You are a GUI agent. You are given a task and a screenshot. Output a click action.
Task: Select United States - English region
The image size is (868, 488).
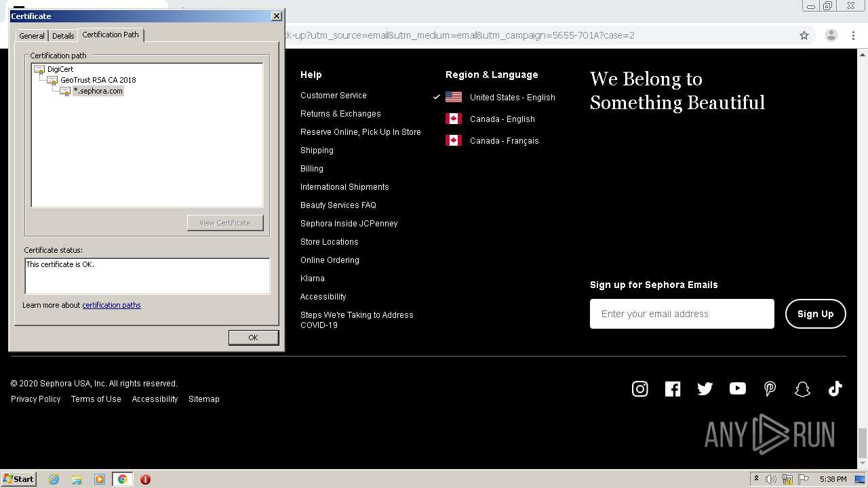point(512,97)
